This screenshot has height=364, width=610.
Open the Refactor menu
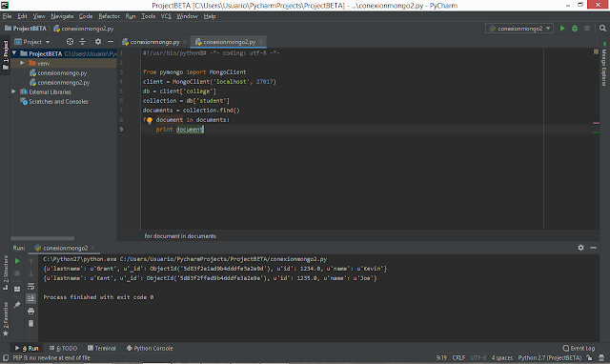coord(109,16)
